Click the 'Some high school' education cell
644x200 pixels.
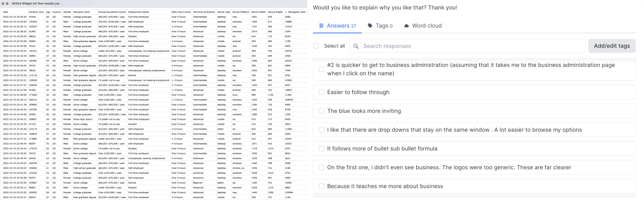click(83, 119)
